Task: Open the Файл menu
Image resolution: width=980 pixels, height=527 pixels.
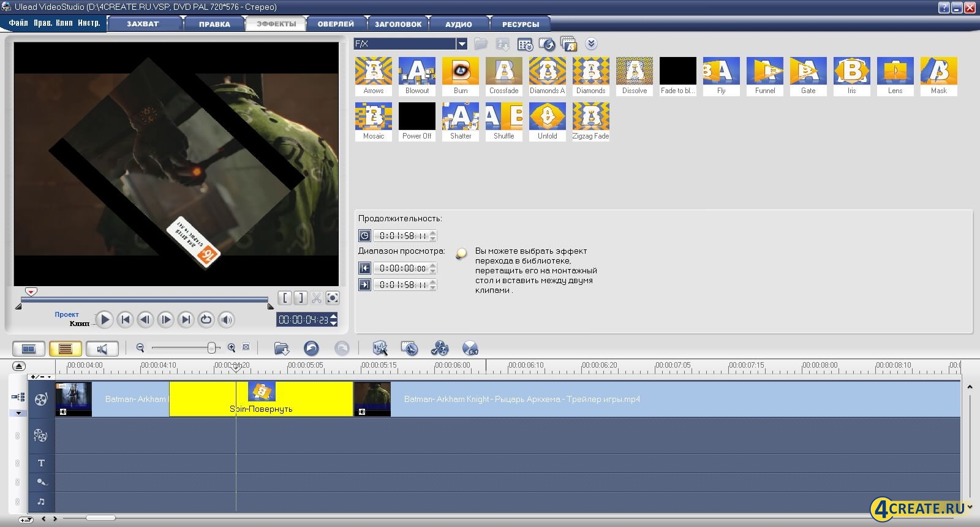Action: 18,23
